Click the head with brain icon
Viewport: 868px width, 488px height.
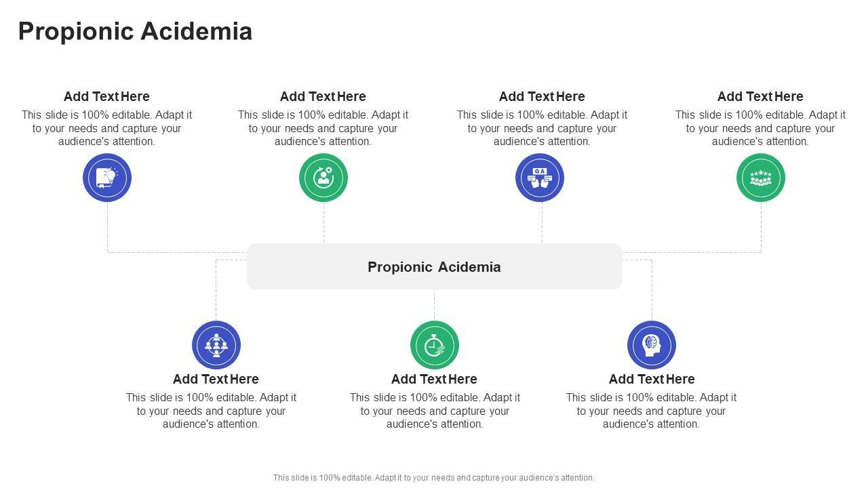(x=652, y=345)
